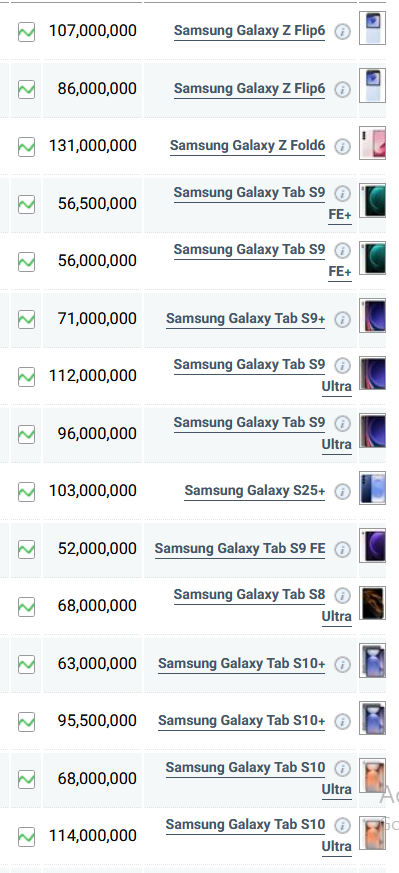The height and width of the screenshot is (873, 399).
Task: Select the 103,000,000 price cell
Action: click(x=92, y=491)
